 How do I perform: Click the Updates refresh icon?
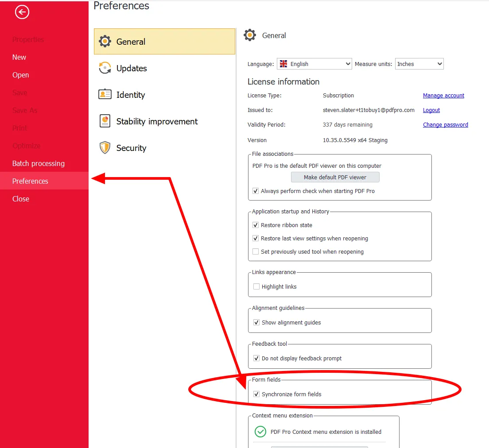(105, 68)
